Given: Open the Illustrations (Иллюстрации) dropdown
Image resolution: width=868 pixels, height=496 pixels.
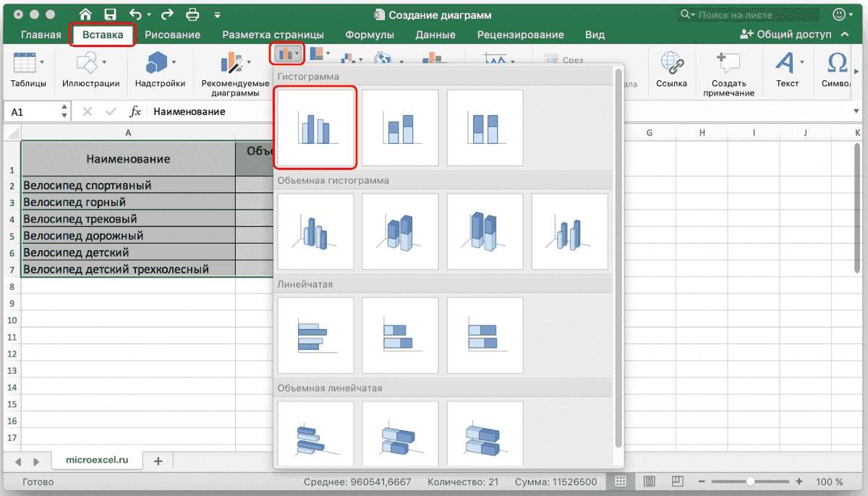Looking at the screenshot, I should 90,69.
